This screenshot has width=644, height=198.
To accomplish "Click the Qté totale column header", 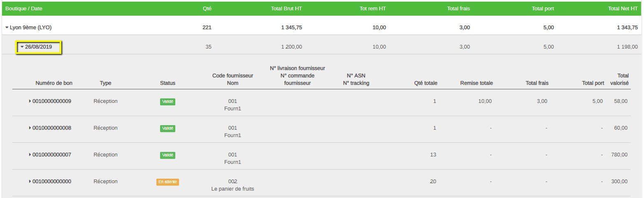I will click(x=425, y=83).
